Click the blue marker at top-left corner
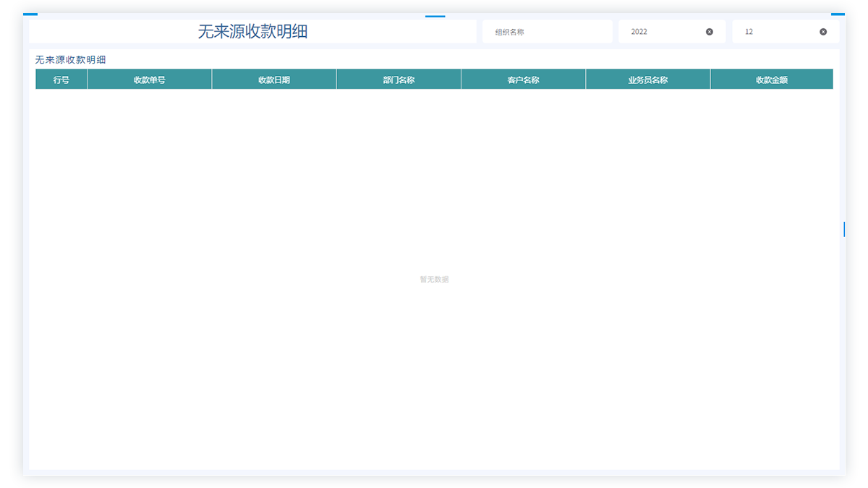The width and height of the screenshot is (868, 488). pyautogui.click(x=30, y=14)
